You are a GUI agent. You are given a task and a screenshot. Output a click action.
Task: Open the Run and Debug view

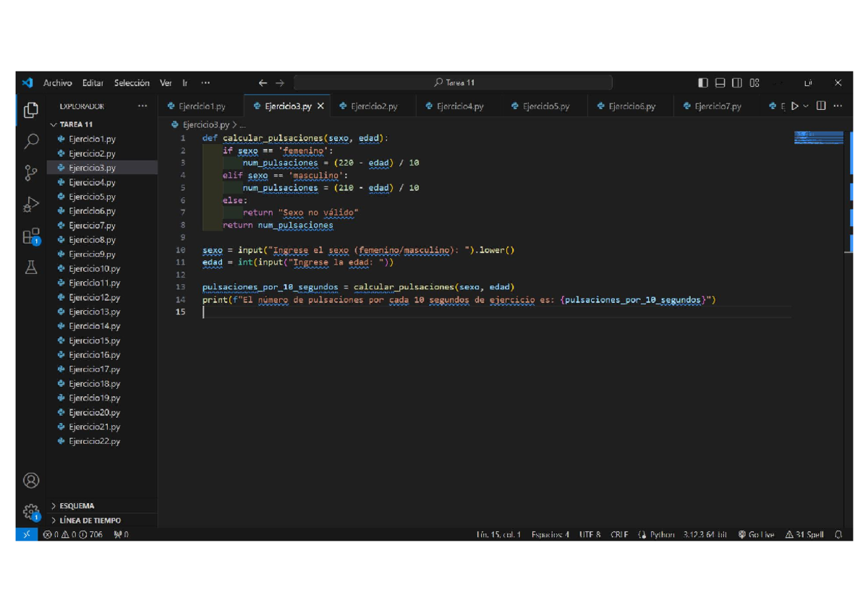[x=31, y=205]
